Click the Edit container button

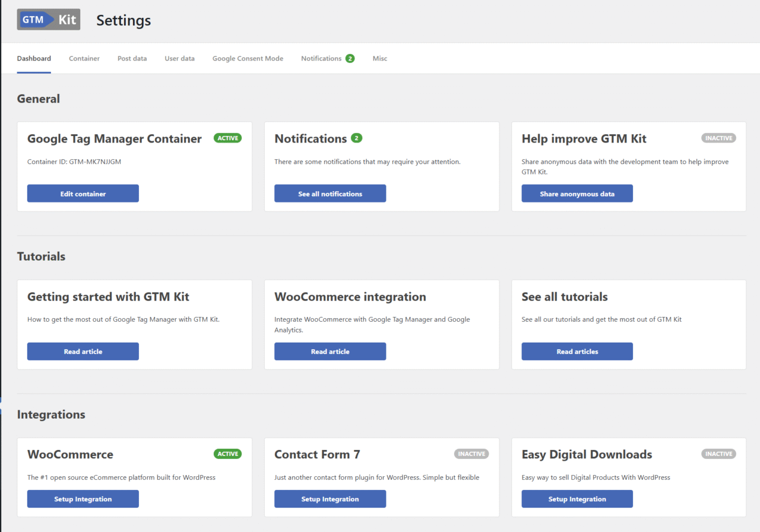83,194
